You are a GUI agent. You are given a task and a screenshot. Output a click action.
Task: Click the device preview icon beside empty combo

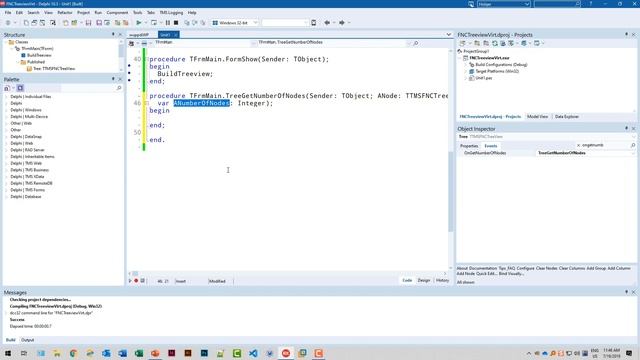coord(313,23)
